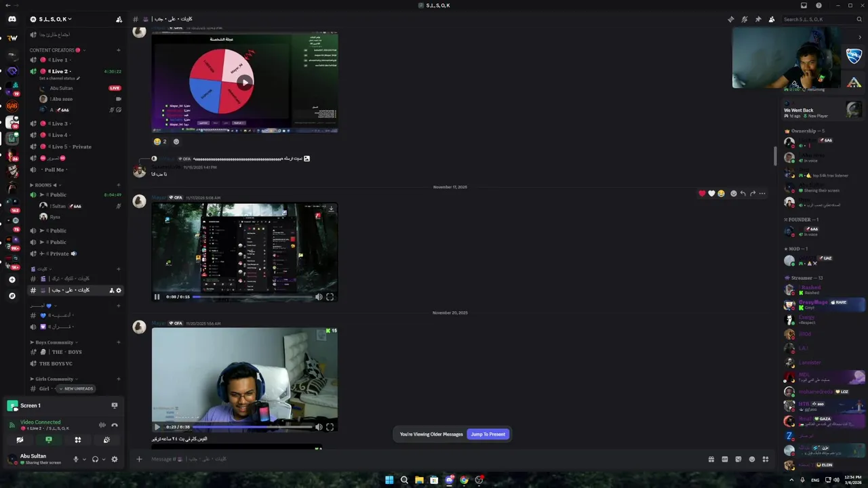The image size is (868, 488).
Task: Play the wheel video thumbnail
Action: click(x=244, y=82)
